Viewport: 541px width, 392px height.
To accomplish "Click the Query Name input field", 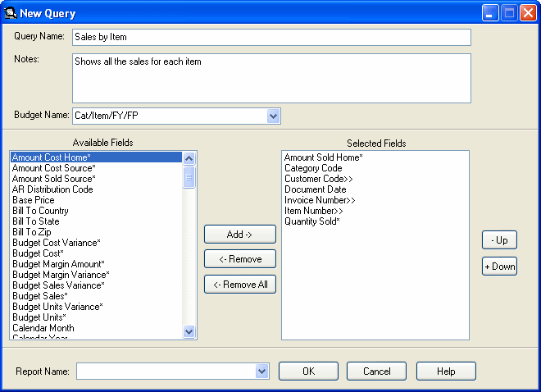I will (x=271, y=37).
